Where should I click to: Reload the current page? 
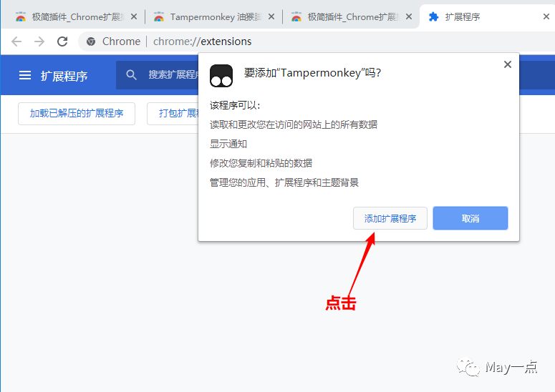click(x=62, y=41)
